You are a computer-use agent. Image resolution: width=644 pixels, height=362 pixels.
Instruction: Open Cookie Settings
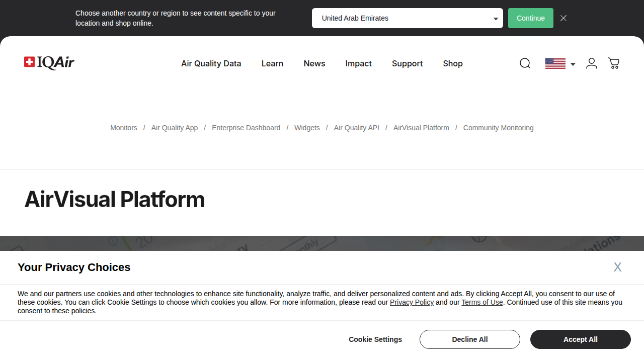pyautogui.click(x=375, y=339)
